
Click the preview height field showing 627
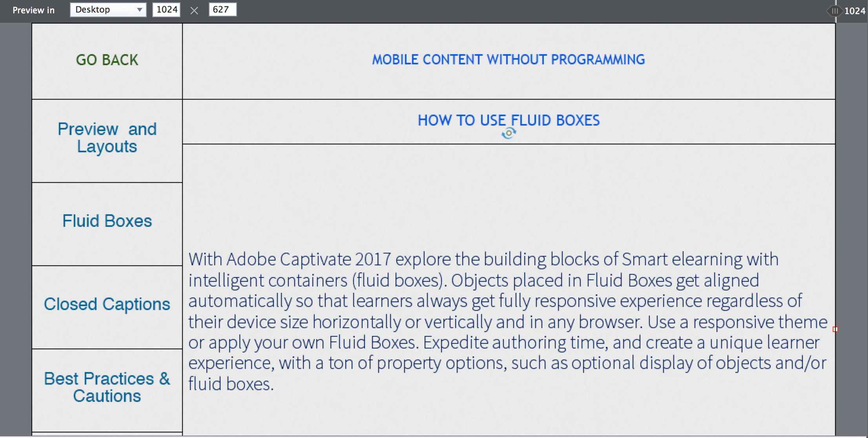pos(222,10)
